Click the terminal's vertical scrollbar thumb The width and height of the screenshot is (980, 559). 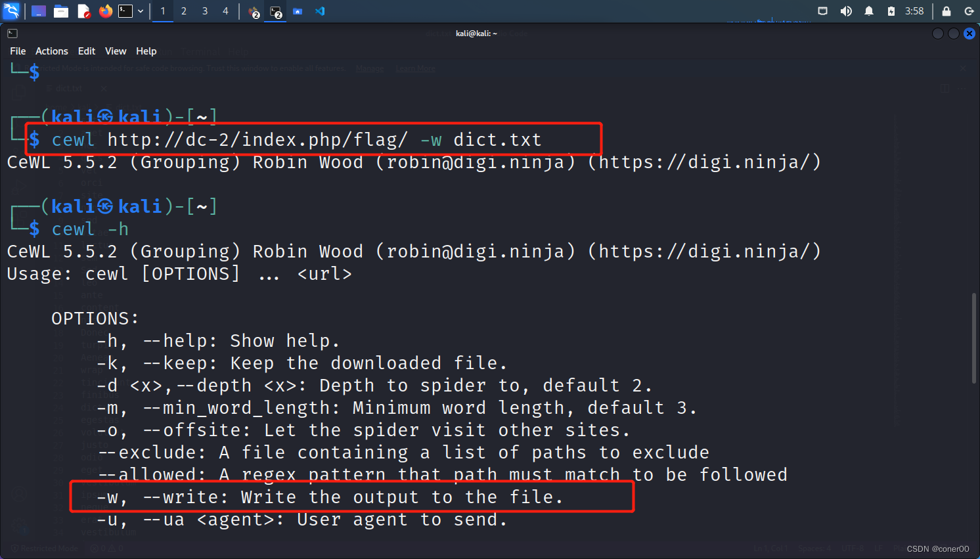tap(974, 338)
